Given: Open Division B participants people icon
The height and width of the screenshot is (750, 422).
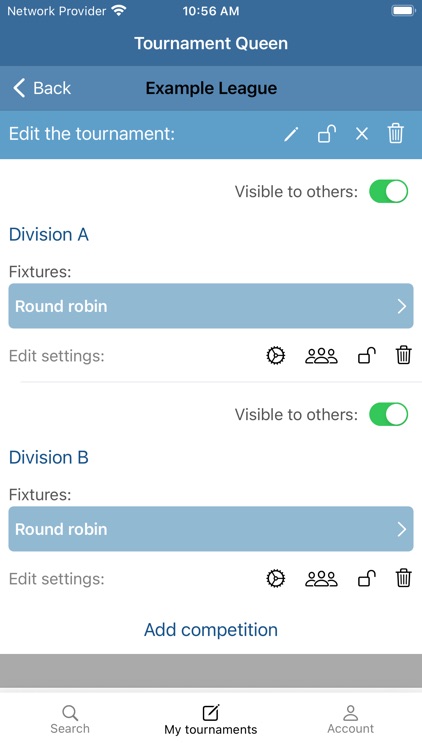Looking at the screenshot, I should click(x=322, y=579).
